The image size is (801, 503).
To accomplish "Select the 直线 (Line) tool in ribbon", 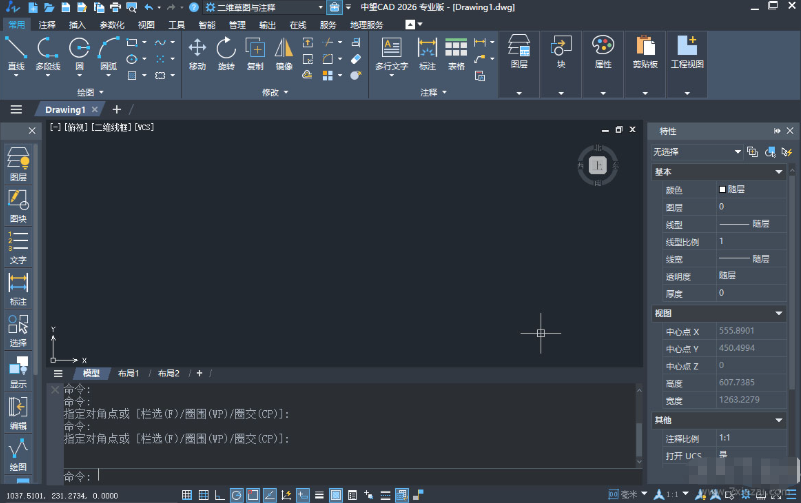I will click(x=16, y=52).
